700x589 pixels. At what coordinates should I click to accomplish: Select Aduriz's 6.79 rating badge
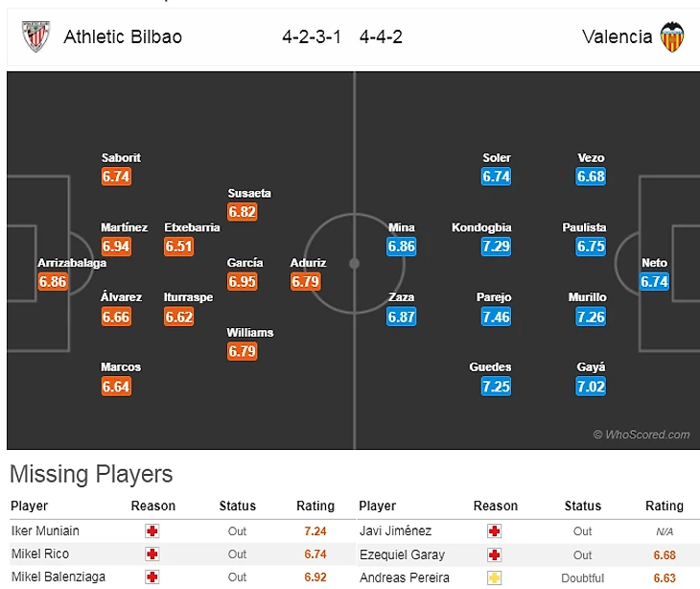pos(306,282)
